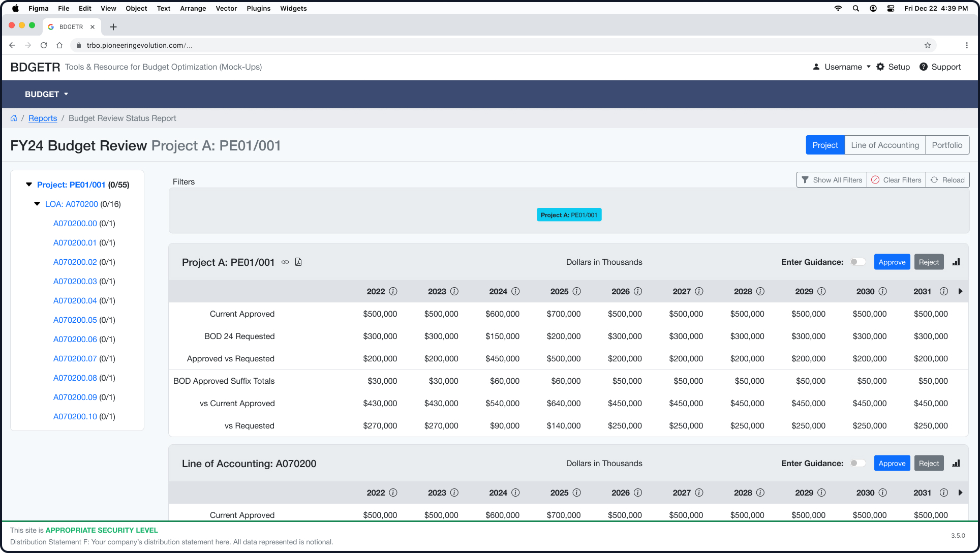Viewport: 980px width, 553px height.
Task: Click the Support question mark icon
Action: pos(924,67)
